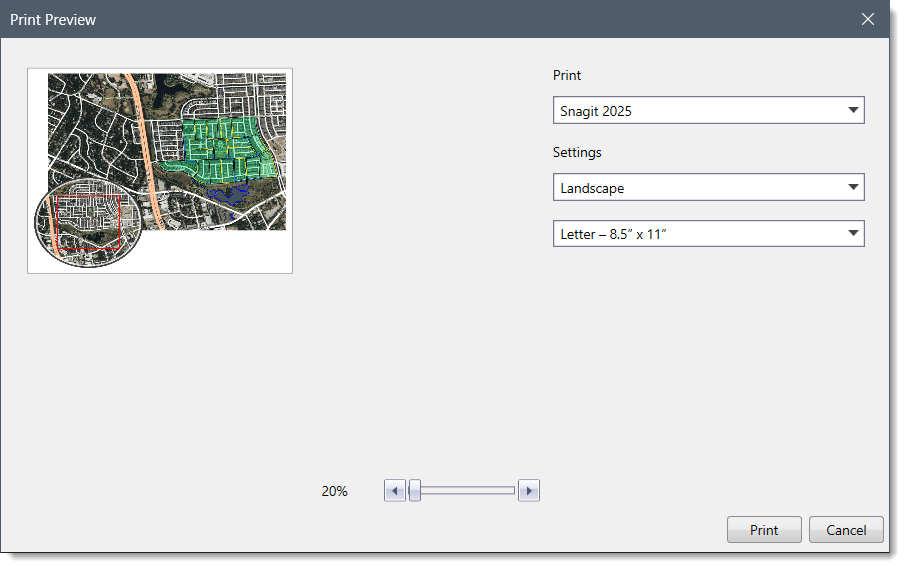Click the map print preview thumbnail
Screen dimensions: 905x568
160,171
